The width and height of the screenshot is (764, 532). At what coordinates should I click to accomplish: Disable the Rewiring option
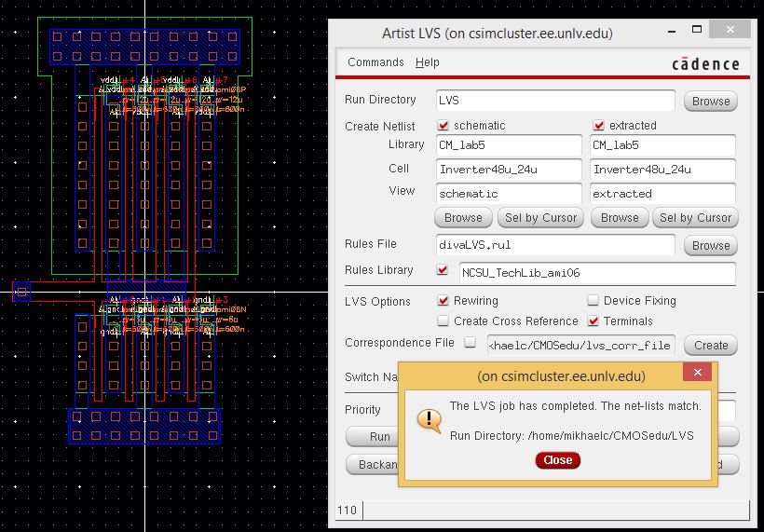[443, 301]
